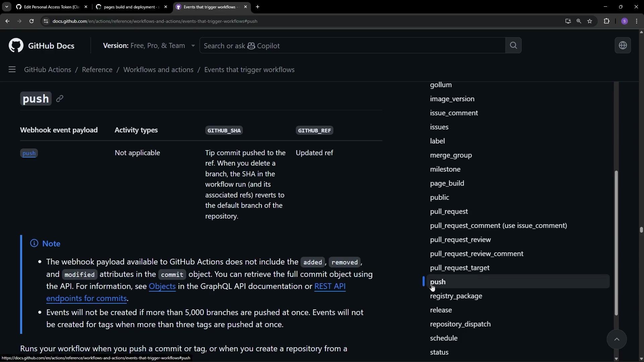The height and width of the screenshot is (362, 644).
Task: Jump to merge_group in page outline
Action: [x=451, y=155]
